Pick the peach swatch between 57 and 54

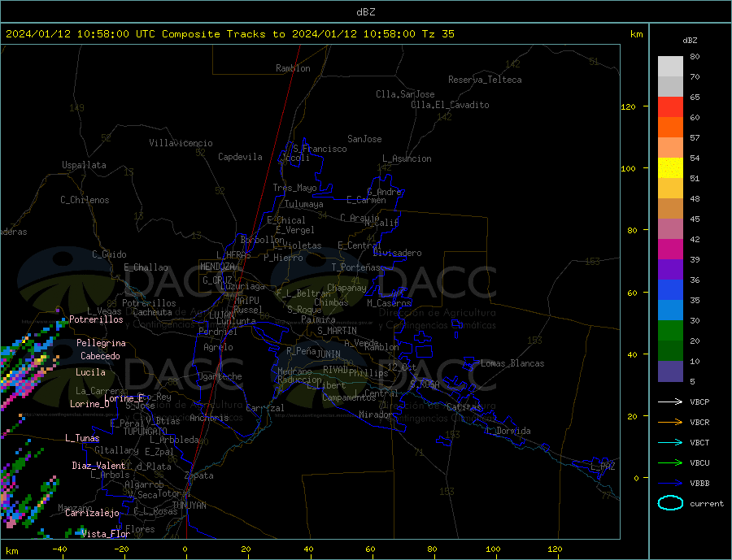670,147
